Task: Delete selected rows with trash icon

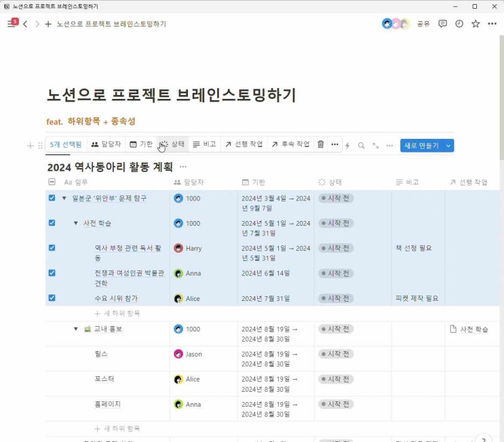Action: tap(320, 144)
